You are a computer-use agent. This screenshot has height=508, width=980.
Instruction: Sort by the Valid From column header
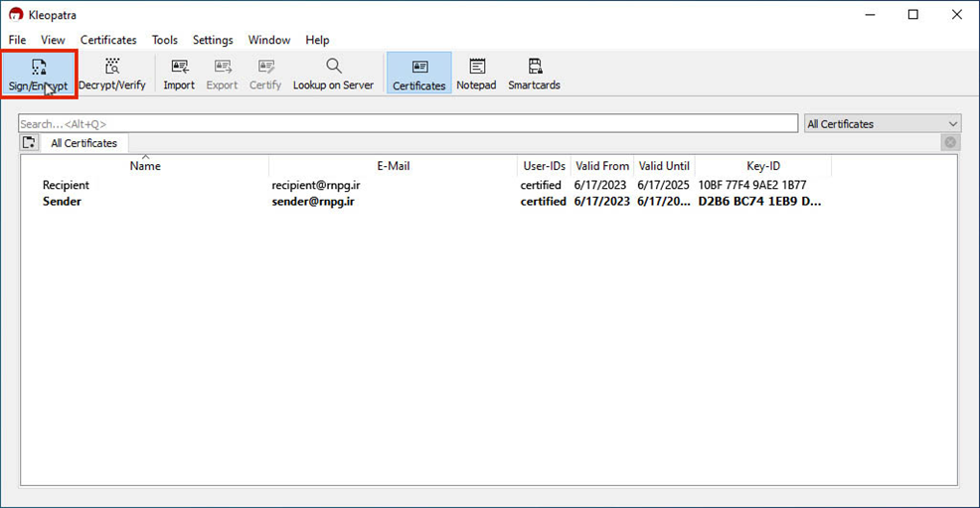coord(602,166)
